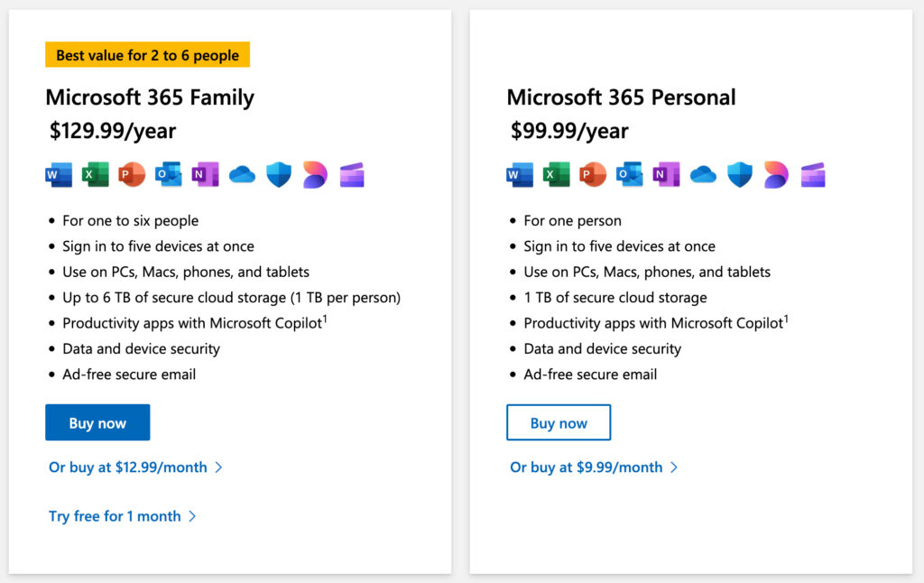The image size is (924, 583).
Task: Click the OneDrive cloud icon on the Family card
Action: 242,174
